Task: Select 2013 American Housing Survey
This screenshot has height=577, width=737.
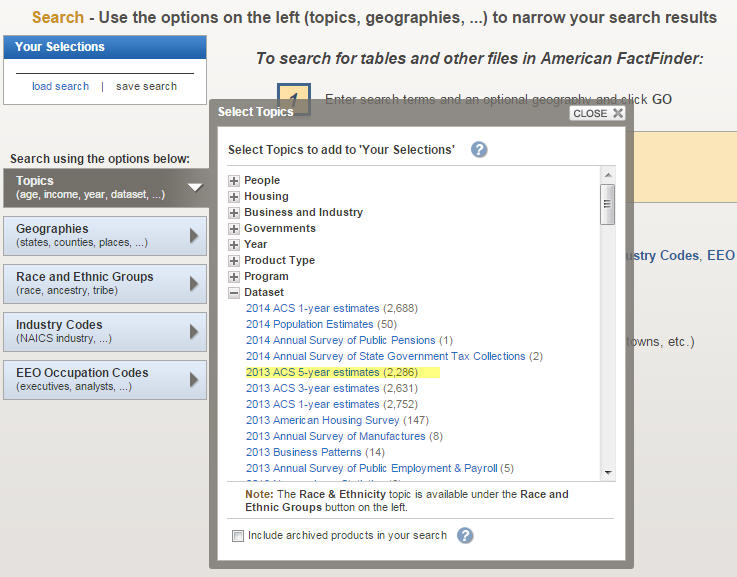Action: [322, 420]
